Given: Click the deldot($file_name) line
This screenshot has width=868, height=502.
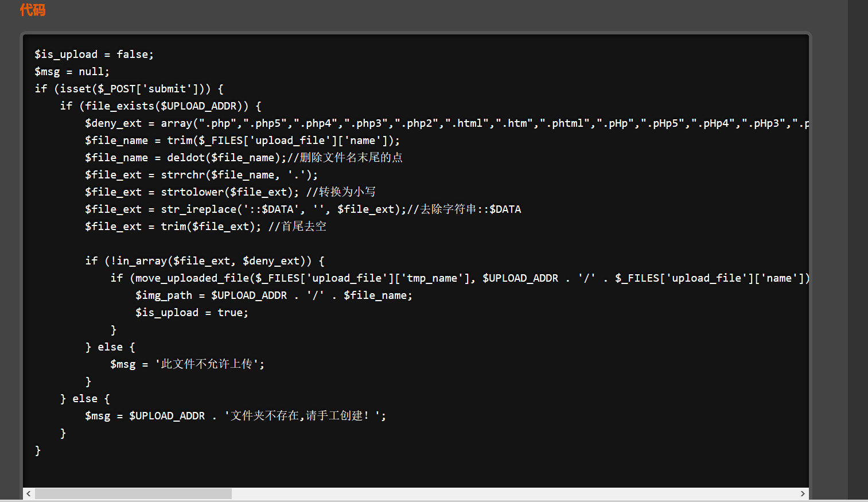Looking at the screenshot, I should point(243,158).
